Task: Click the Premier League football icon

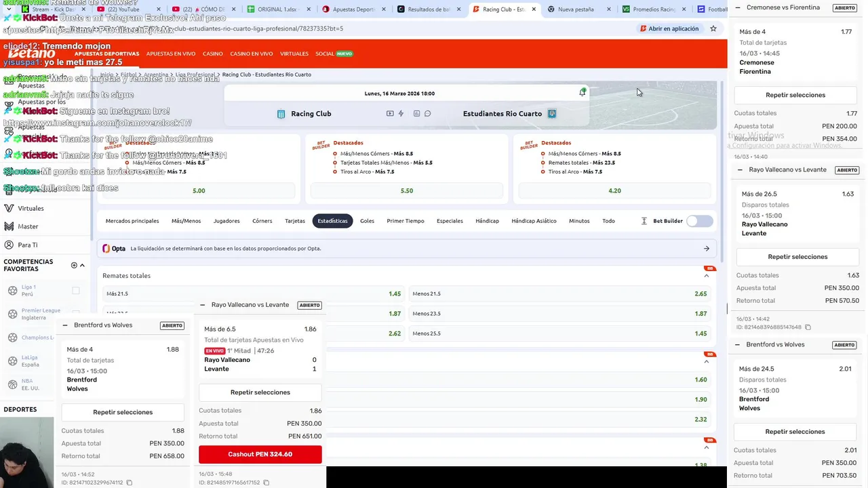Action: click(x=12, y=314)
